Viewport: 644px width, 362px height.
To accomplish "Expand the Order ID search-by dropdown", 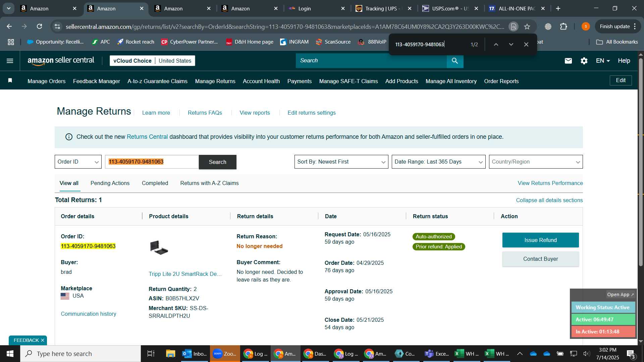I will click(x=78, y=162).
